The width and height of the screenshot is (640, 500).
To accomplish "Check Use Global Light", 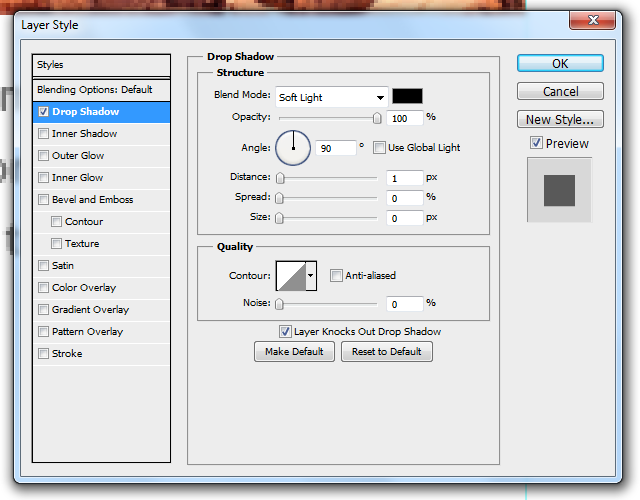I will [x=379, y=147].
